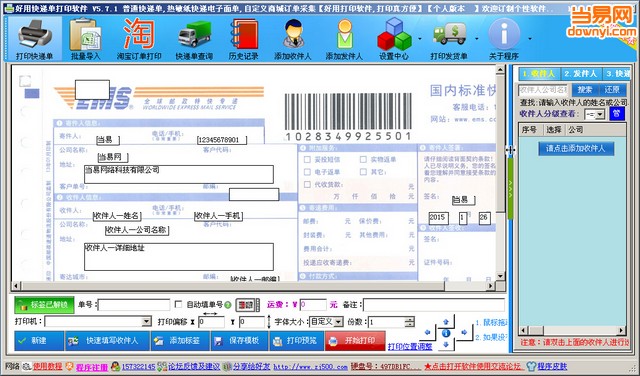Open 程序皮肤 skin link
The image size is (640, 376).
pos(552,366)
